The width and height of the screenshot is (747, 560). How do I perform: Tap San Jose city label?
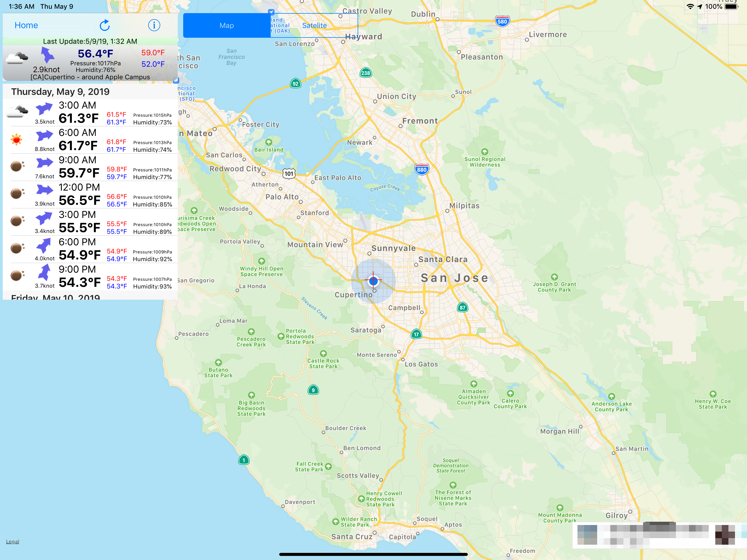click(x=454, y=278)
